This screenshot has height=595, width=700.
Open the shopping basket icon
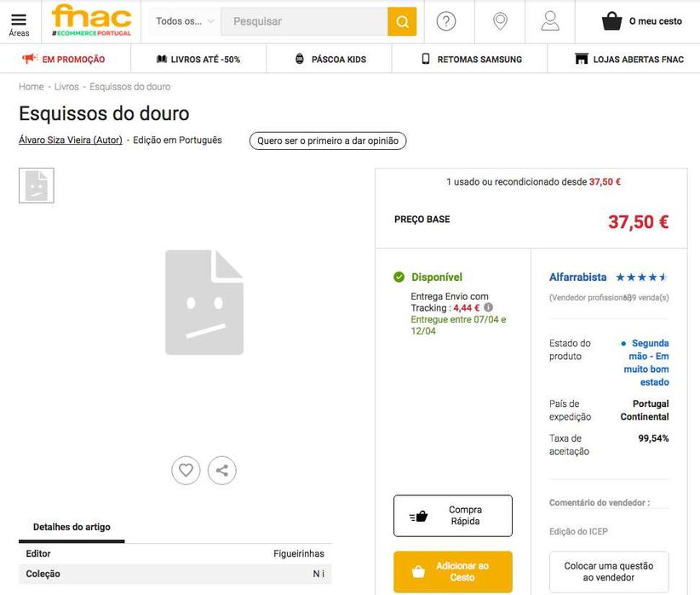612,21
